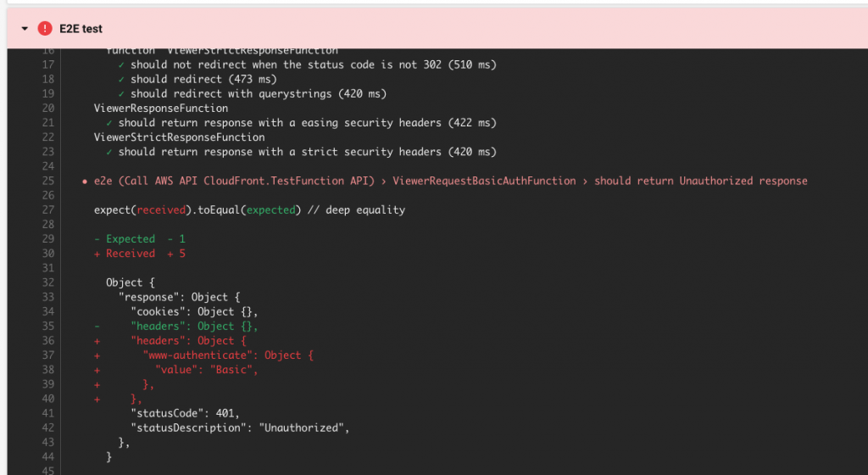
Task: Click checkmark for strict security headers test
Action: 109,152
